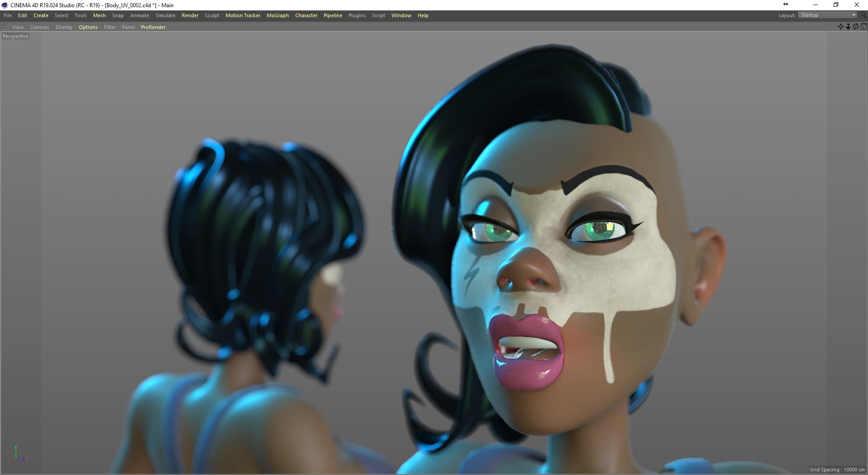Open the viewport Display menu
This screenshot has width=868, height=475.
pyautogui.click(x=64, y=27)
